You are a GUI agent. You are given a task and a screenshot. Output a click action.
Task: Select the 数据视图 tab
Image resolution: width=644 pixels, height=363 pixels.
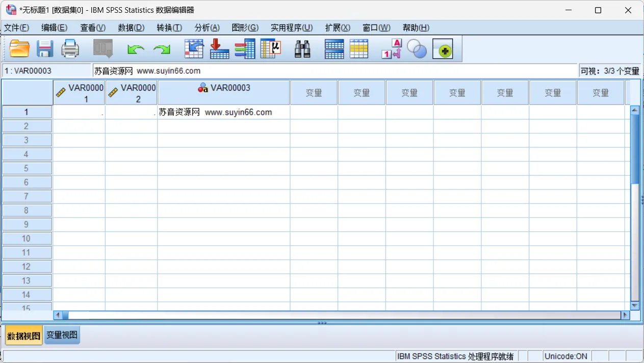[x=23, y=335]
